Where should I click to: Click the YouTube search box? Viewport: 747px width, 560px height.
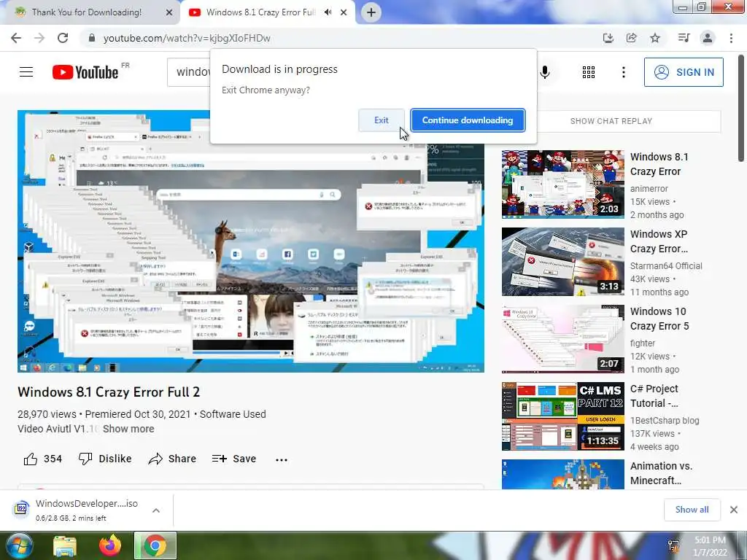(189, 72)
